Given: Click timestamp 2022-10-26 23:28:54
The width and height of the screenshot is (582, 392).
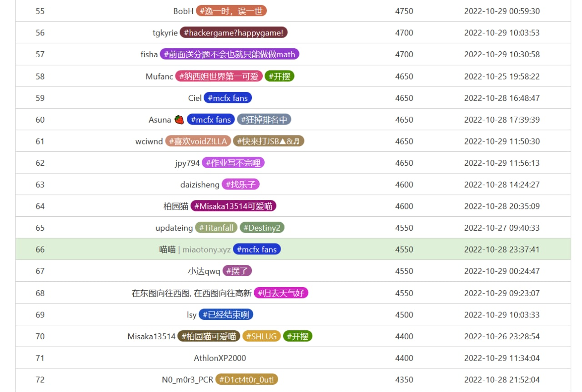Looking at the screenshot, I should click(502, 337).
